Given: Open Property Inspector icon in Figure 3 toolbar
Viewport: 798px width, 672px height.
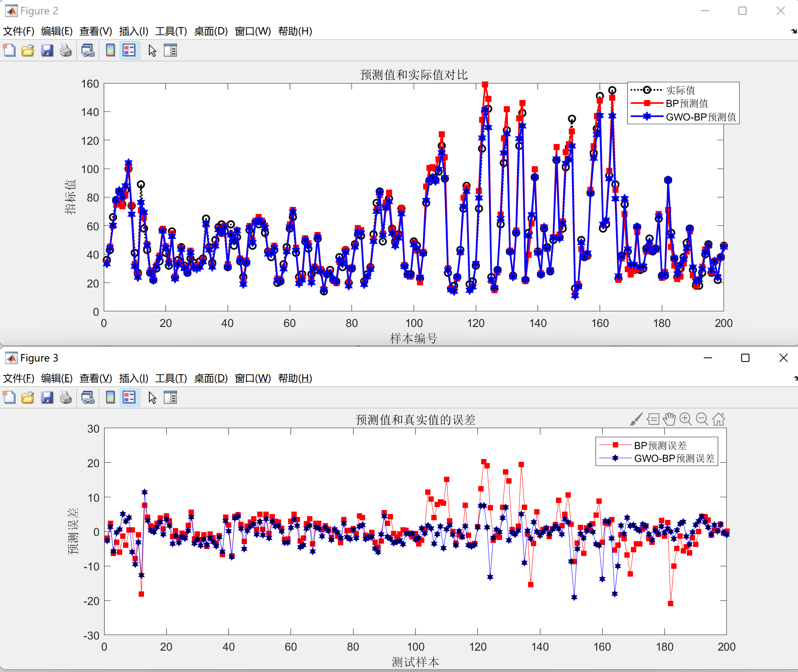Looking at the screenshot, I should (x=170, y=398).
